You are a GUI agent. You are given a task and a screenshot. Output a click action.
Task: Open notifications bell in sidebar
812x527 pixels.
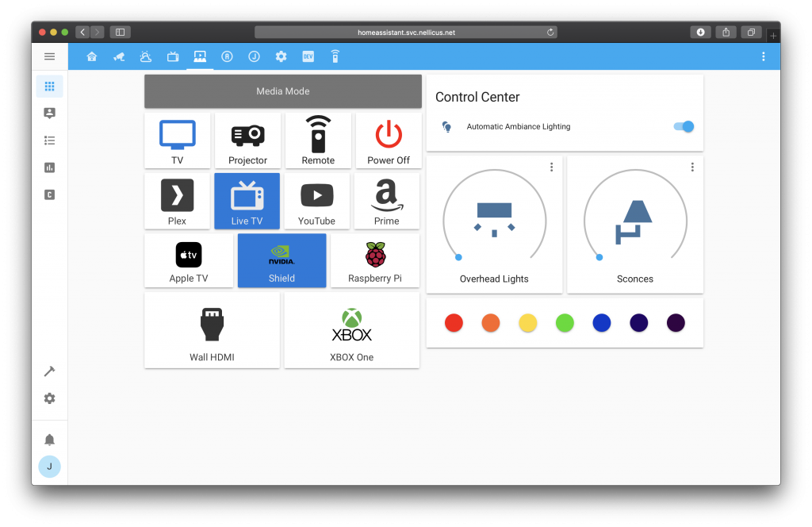(49, 440)
